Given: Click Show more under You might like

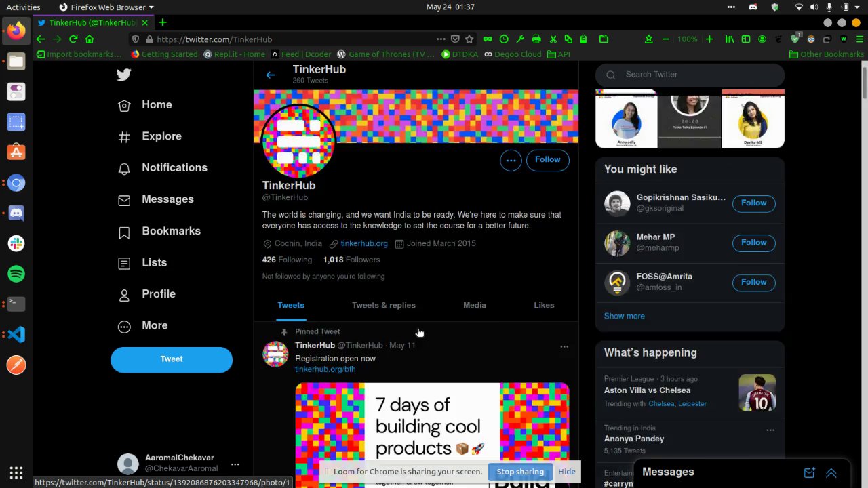Looking at the screenshot, I should pyautogui.click(x=625, y=317).
